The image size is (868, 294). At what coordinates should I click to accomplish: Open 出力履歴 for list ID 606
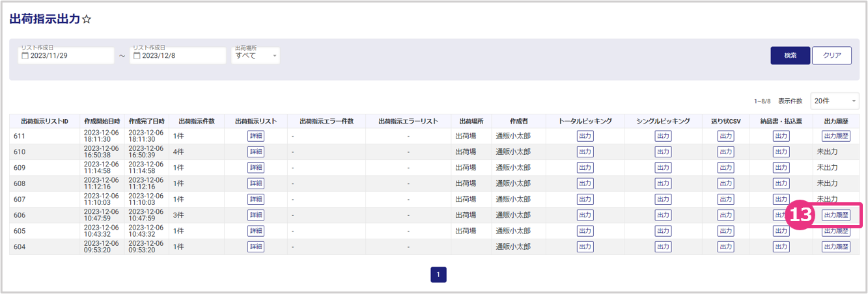[x=836, y=215]
